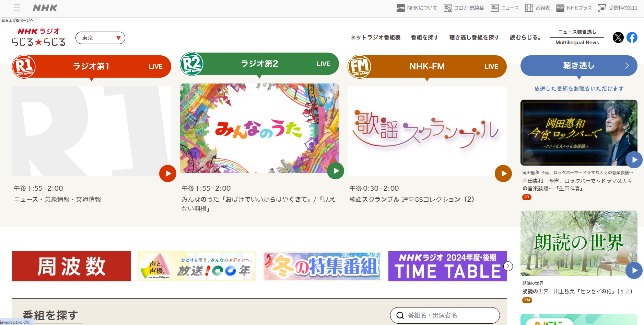Open the hamburger menu icon
The height and width of the screenshot is (325, 644).
16,8
